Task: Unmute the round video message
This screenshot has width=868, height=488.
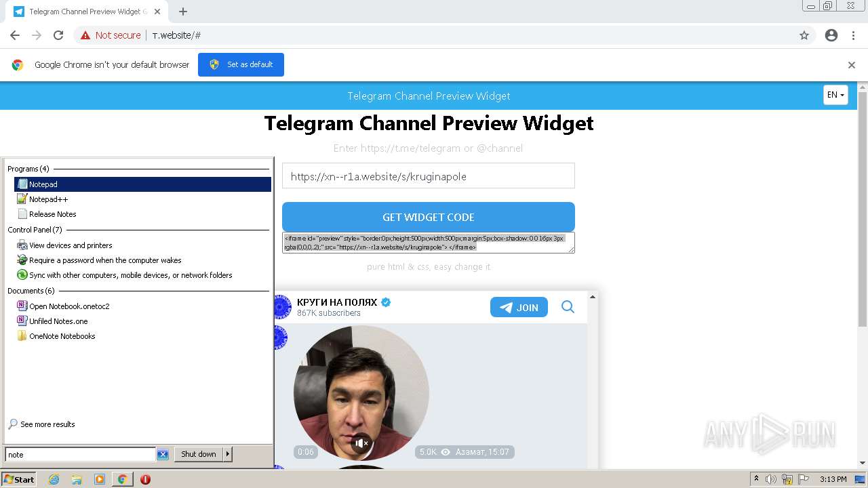Action: (x=361, y=443)
